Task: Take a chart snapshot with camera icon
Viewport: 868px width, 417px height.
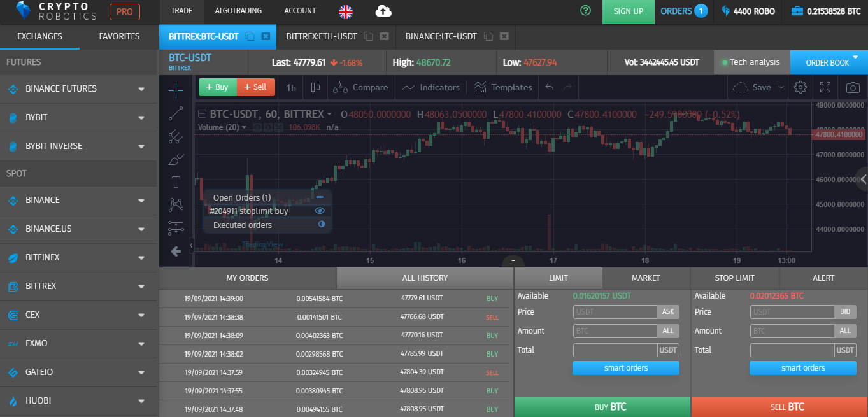Action: click(852, 87)
